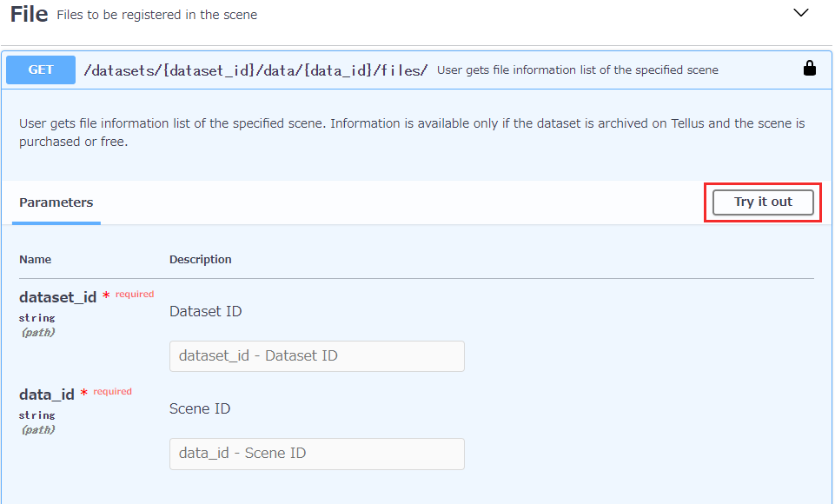Click the authorization lock icon
This screenshot has width=835, height=504.
coord(810,69)
